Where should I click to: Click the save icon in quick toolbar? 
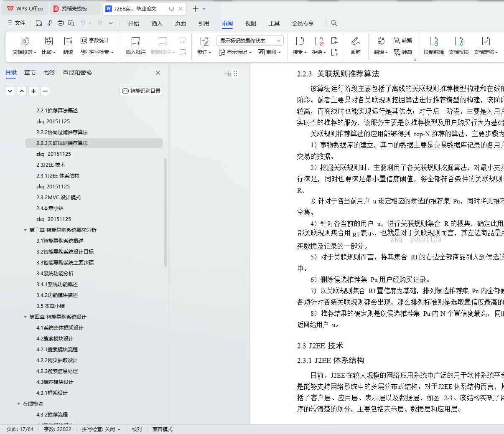(39, 23)
